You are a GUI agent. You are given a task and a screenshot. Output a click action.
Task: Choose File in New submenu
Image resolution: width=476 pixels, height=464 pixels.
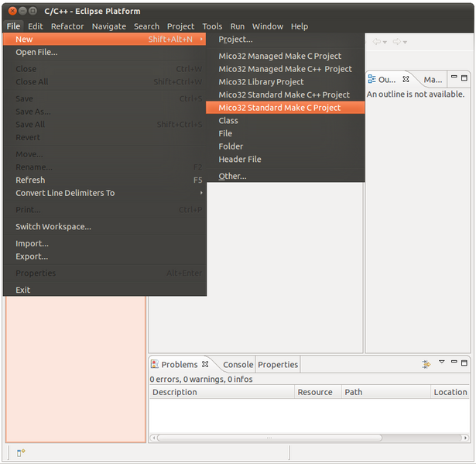tap(285, 133)
